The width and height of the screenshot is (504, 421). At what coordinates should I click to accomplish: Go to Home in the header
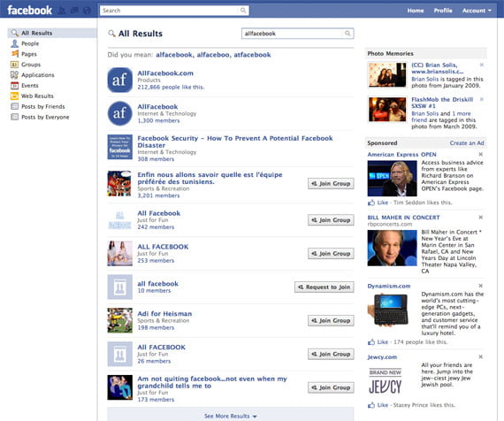[416, 11]
